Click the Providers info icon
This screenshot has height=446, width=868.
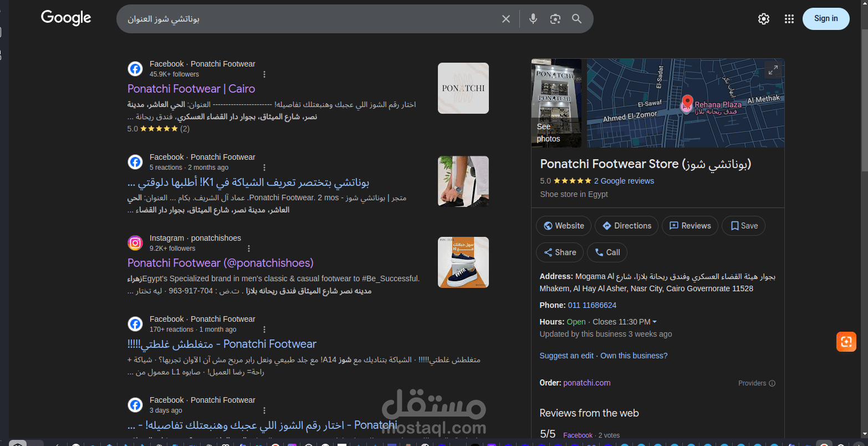tap(772, 383)
